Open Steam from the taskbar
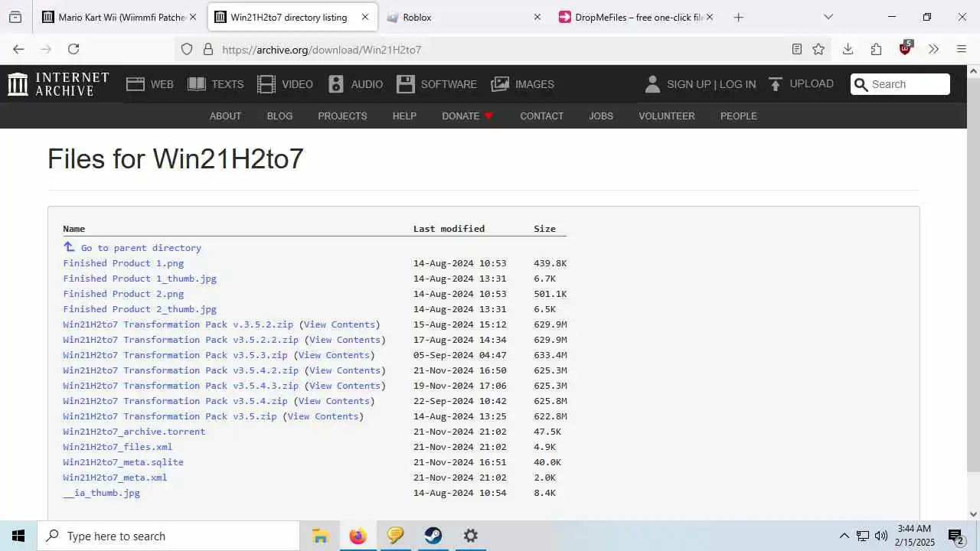The width and height of the screenshot is (980, 551). [433, 536]
